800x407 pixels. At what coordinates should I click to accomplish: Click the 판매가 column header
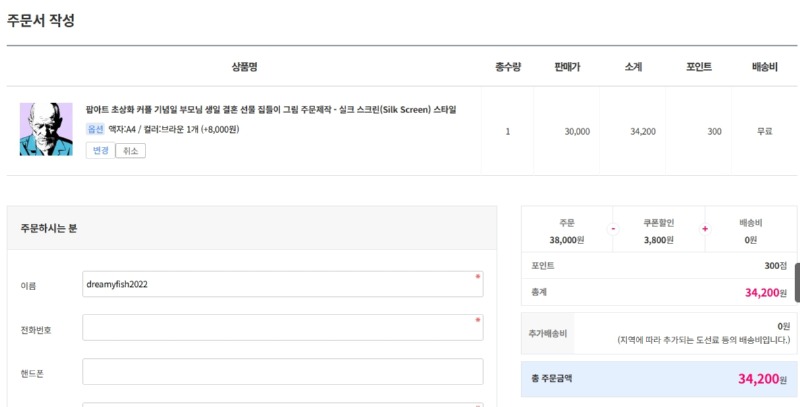click(567, 67)
